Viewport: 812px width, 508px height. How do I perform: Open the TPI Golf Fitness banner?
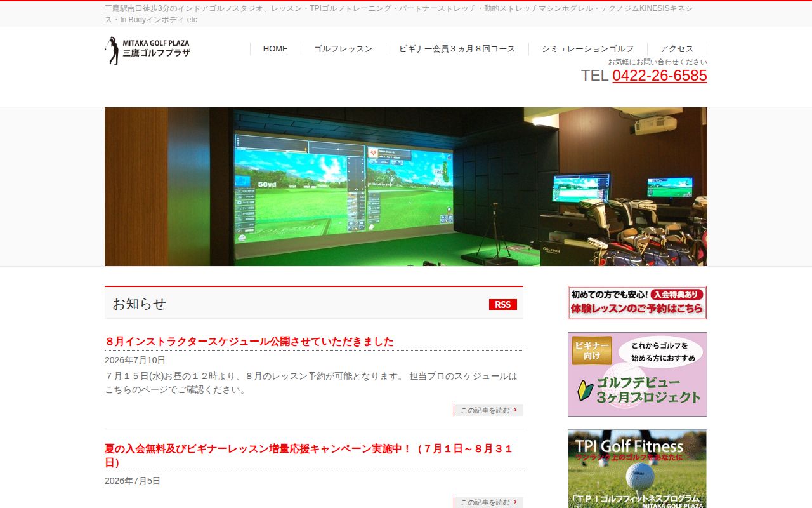tap(638, 469)
